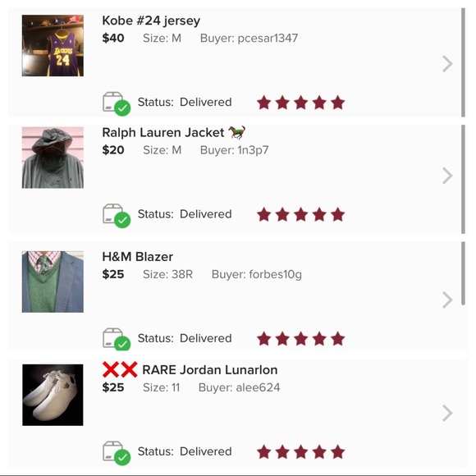Open Ralph Lauren Jacket details chevron

[x=447, y=176]
